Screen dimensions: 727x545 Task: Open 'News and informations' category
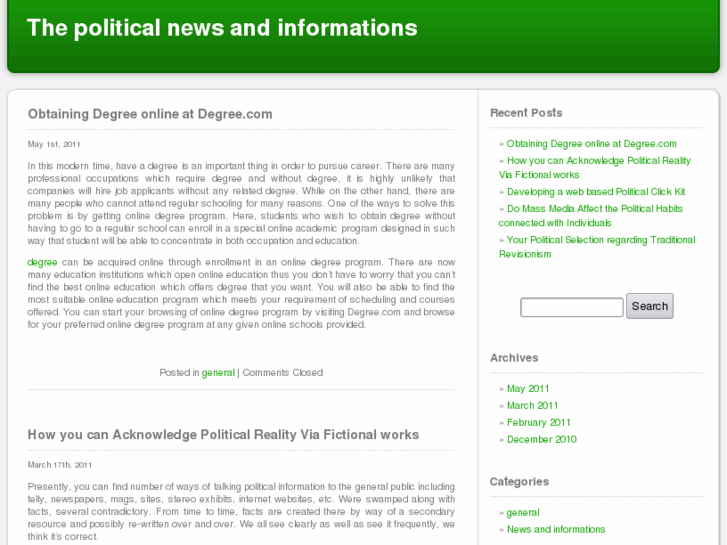tap(556, 529)
